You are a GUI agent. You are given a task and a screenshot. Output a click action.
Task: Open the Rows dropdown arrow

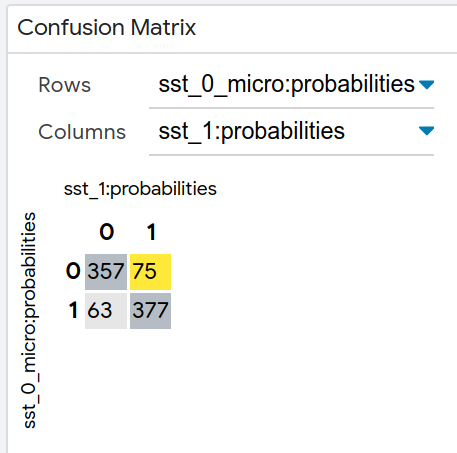point(426,85)
